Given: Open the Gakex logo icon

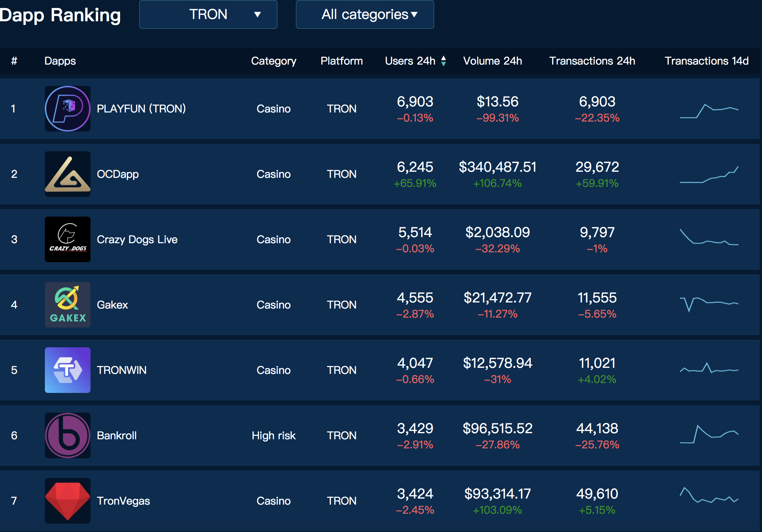Looking at the screenshot, I should (68, 305).
